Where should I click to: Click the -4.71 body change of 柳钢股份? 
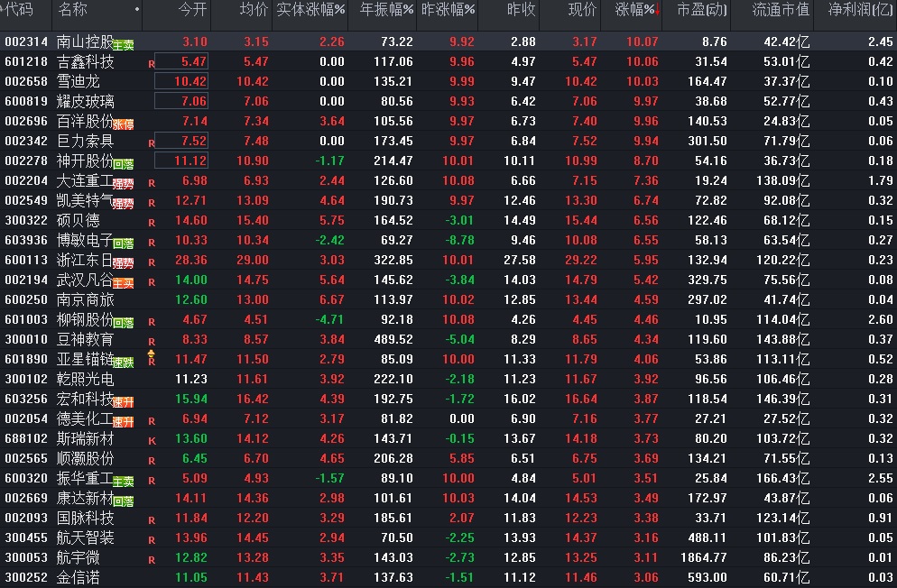pos(329,319)
